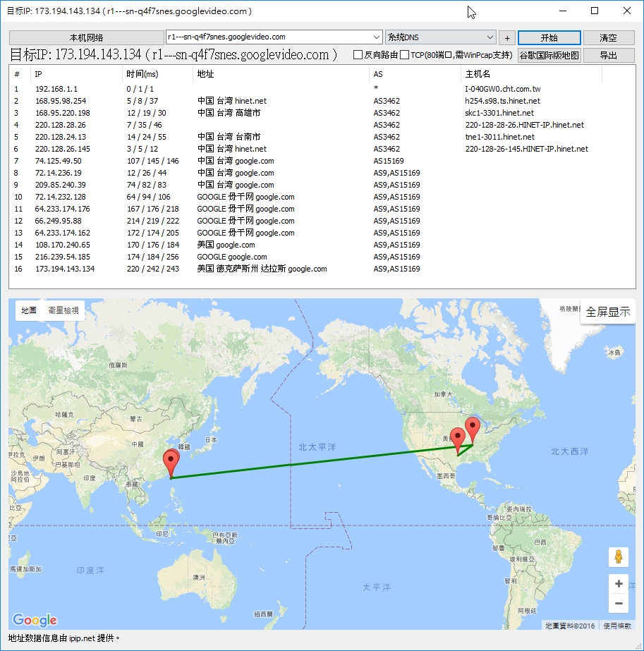Select hop row 220.128.26.145
Screen dimensions: 644x651
click(x=322, y=149)
